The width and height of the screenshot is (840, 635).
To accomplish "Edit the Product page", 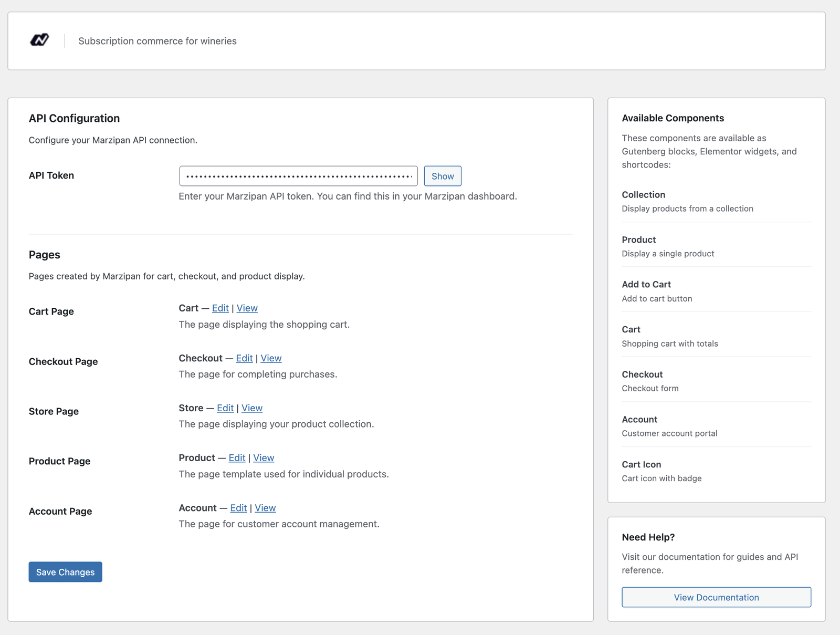I will point(237,458).
